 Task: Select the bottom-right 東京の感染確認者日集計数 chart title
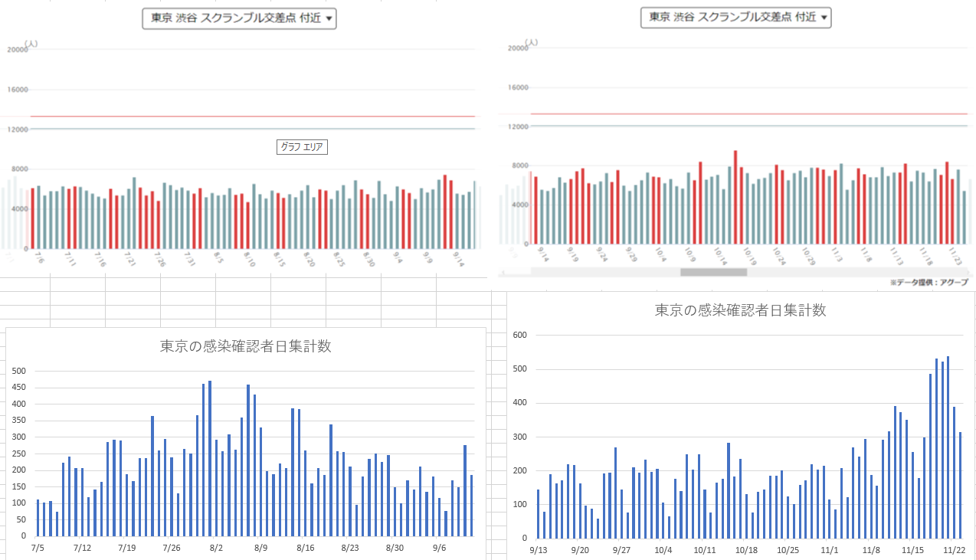740,310
